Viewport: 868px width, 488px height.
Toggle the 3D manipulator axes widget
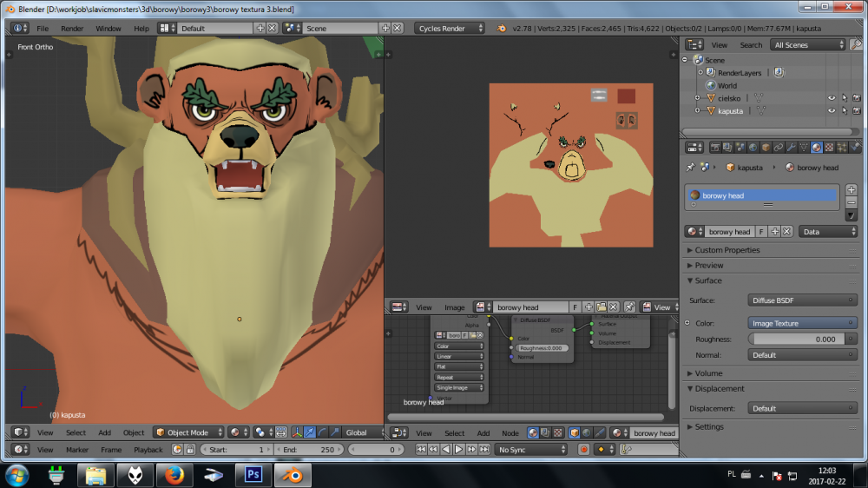coord(297,432)
